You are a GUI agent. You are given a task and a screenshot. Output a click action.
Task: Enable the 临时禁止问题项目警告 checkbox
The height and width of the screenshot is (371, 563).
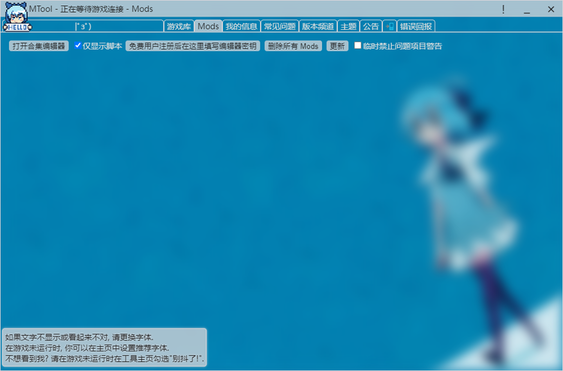pyautogui.click(x=358, y=45)
